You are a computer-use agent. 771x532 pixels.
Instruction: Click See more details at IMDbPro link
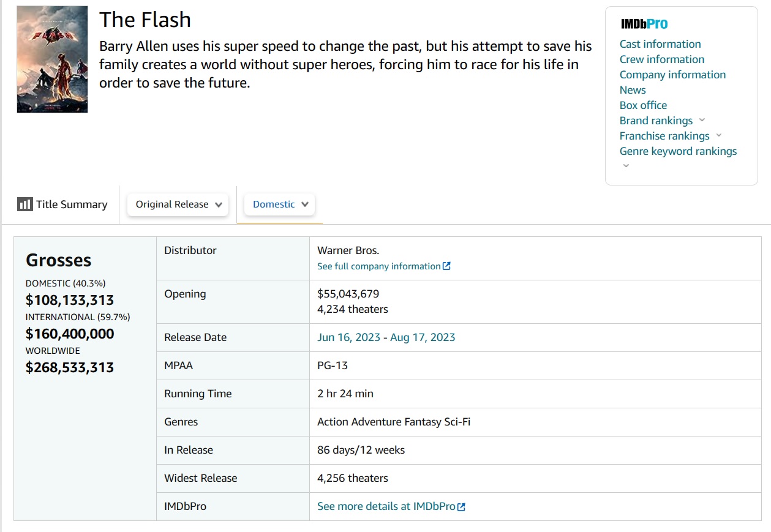point(386,506)
